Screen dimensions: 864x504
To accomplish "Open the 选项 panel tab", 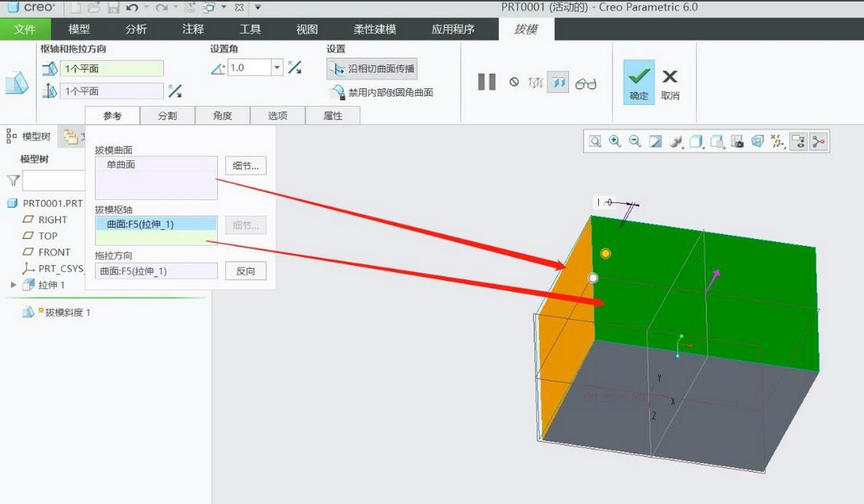I will (278, 116).
